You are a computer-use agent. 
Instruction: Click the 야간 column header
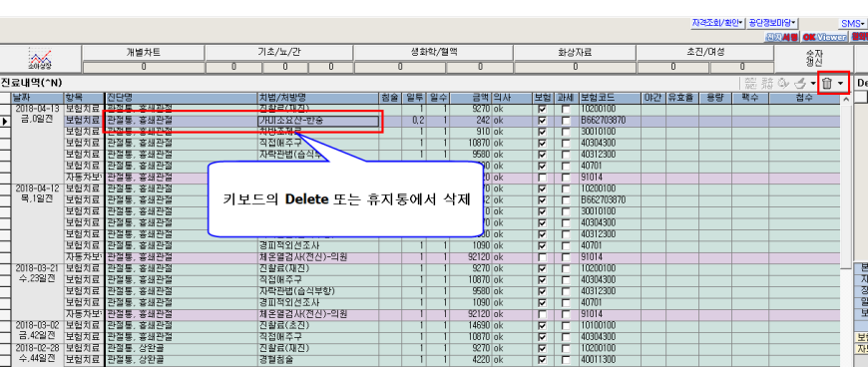pyautogui.click(x=652, y=98)
